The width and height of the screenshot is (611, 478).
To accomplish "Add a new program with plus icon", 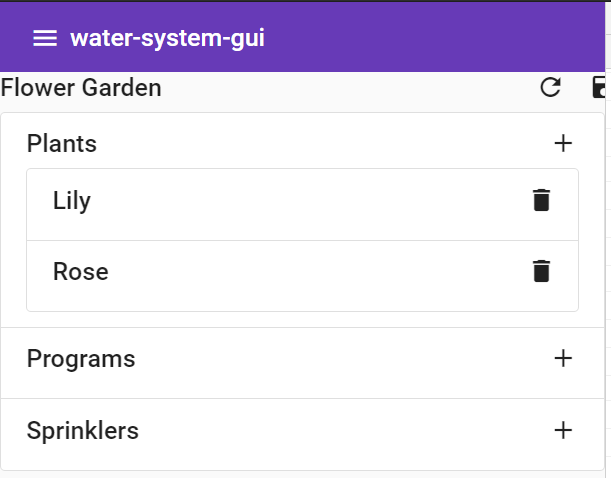I will click(x=563, y=358).
